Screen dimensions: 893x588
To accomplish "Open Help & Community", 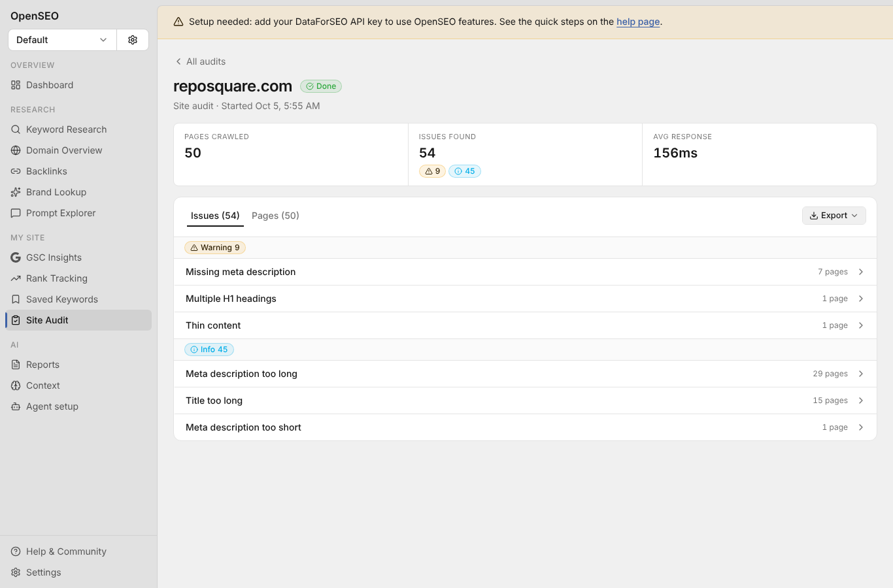I will click(x=78, y=551).
